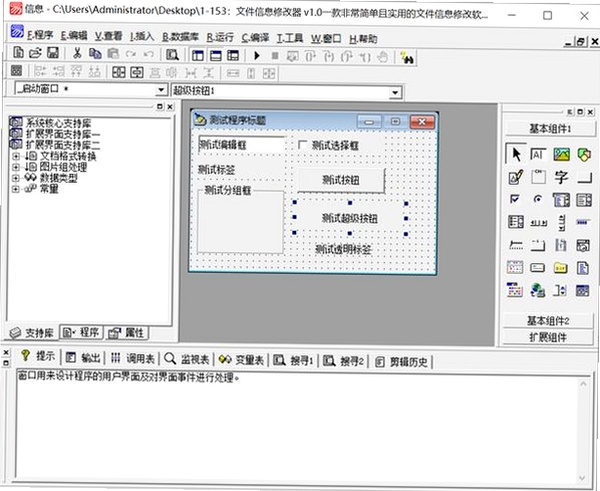Select the checkbox component icon in palette
The width and height of the screenshot is (600, 491).
[515, 199]
